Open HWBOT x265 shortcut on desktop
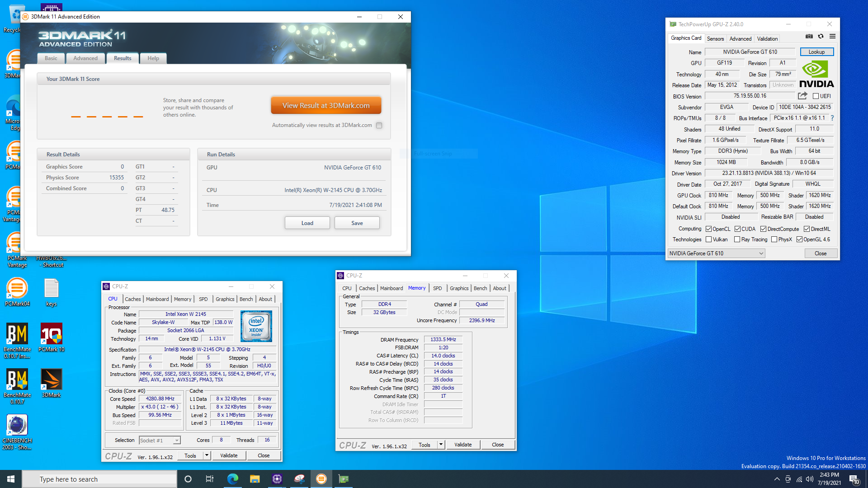This screenshot has width=868, height=488. (52, 262)
